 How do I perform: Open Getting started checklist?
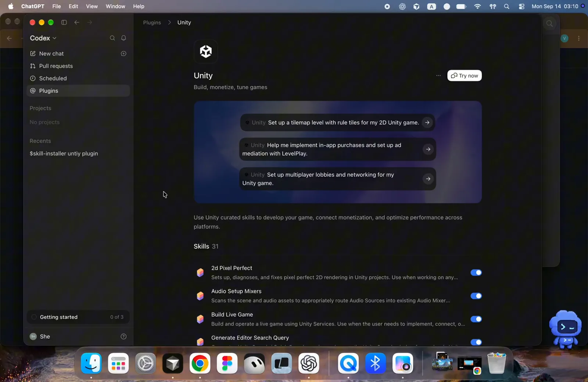click(x=78, y=317)
